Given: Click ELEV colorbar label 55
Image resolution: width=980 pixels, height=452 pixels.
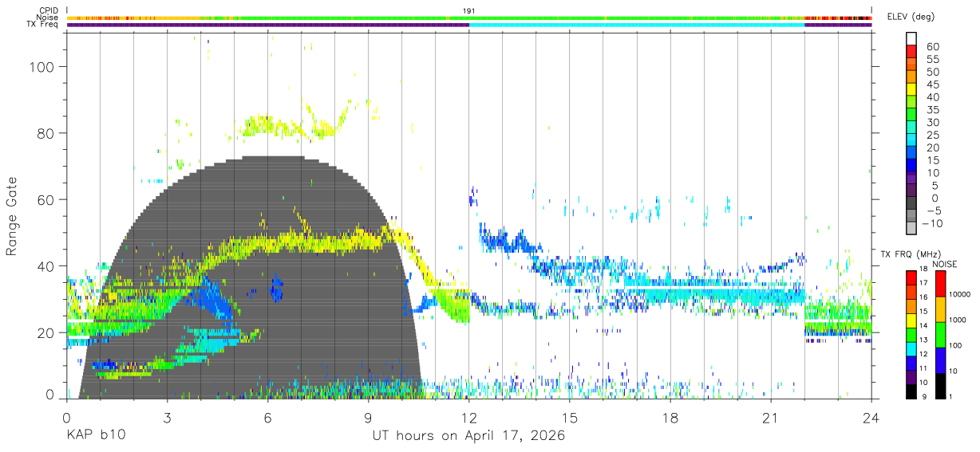Looking at the screenshot, I should tap(932, 60).
